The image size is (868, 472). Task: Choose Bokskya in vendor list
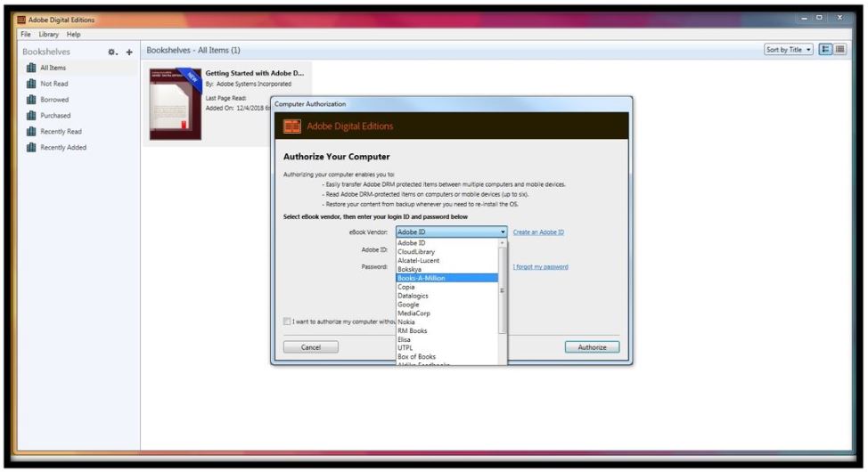tap(447, 270)
